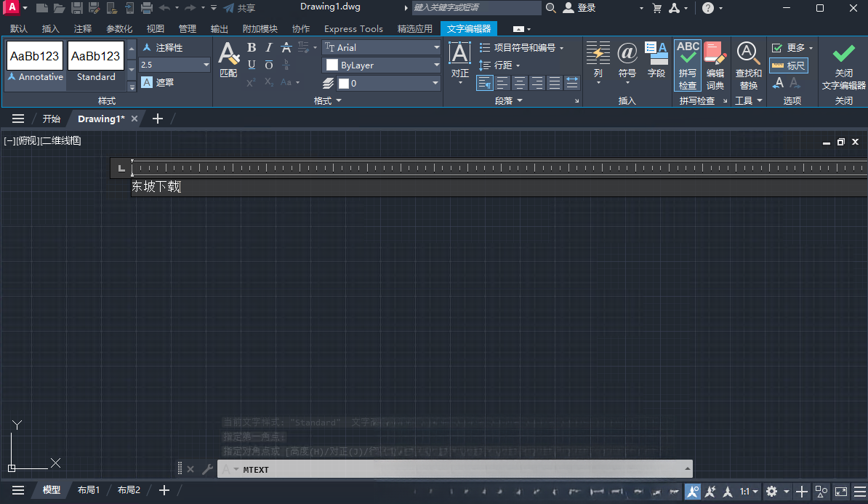Screen dimensions: 868x504
Task: Switch to Layout1 tab
Action: click(89, 490)
